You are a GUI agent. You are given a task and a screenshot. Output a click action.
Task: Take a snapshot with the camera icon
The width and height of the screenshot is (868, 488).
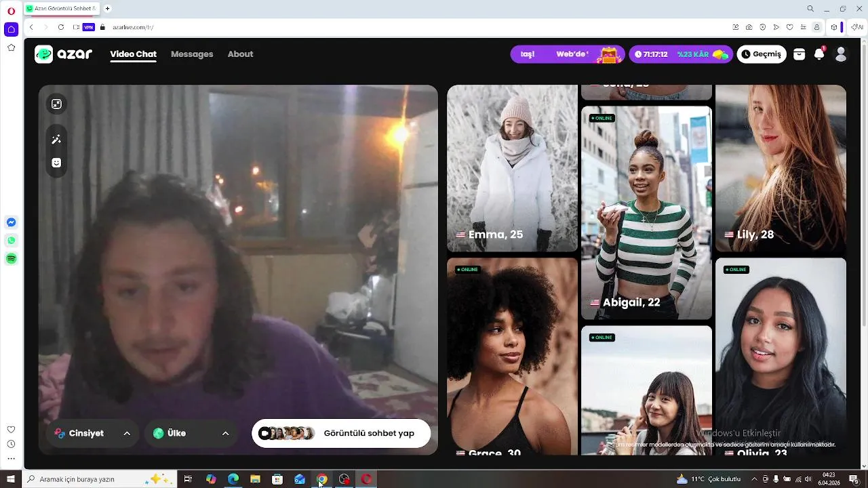click(749, 27)
